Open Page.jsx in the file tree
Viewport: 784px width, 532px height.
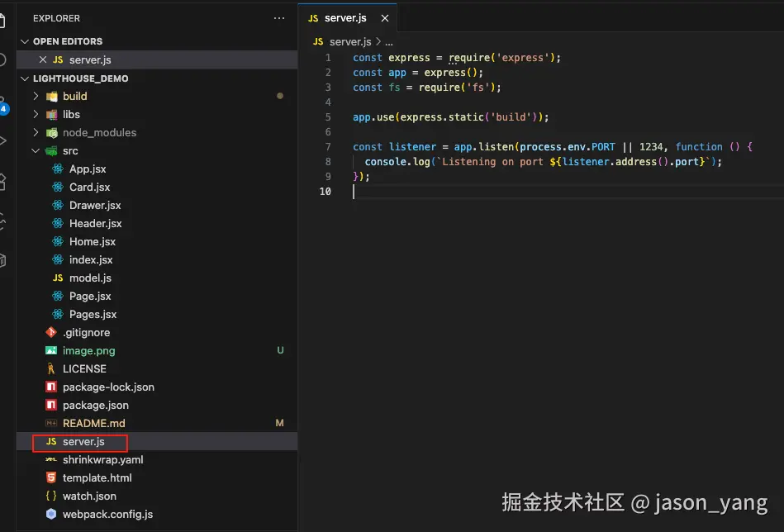90,296
